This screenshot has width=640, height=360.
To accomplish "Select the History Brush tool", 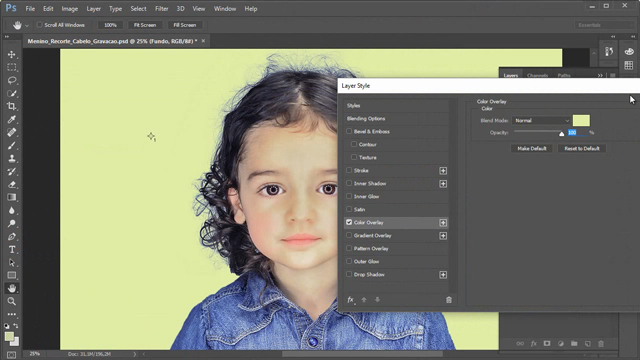I will point(11,171).
